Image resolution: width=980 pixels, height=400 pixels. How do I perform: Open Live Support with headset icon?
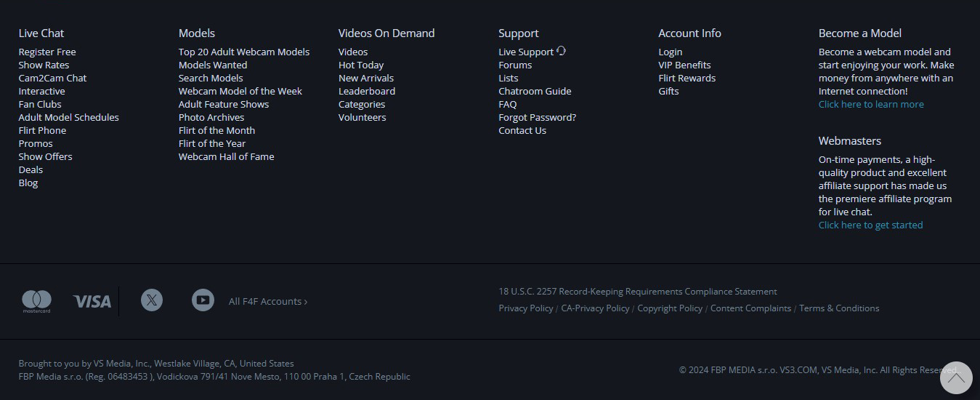[x=532, y=52]
